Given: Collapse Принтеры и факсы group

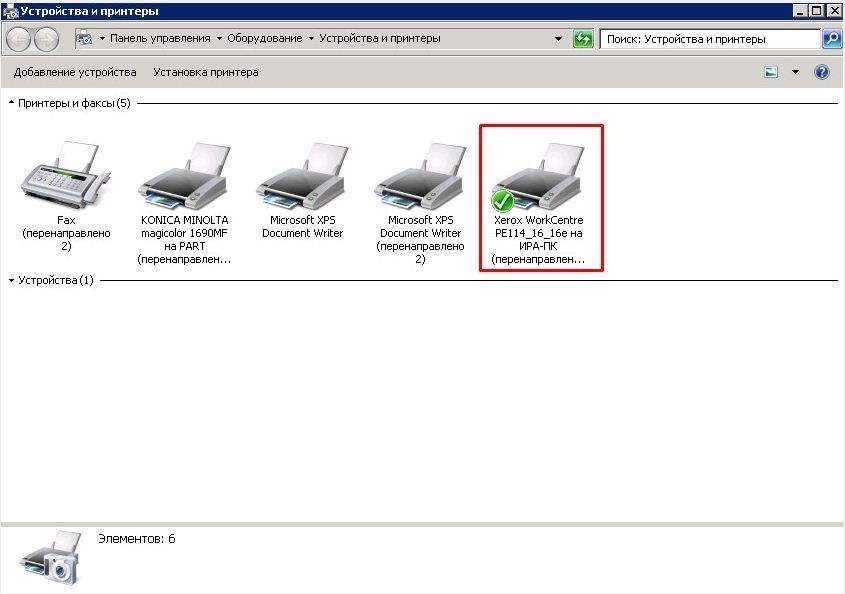Looking at the screenshot, I should [x=11, y=102].
